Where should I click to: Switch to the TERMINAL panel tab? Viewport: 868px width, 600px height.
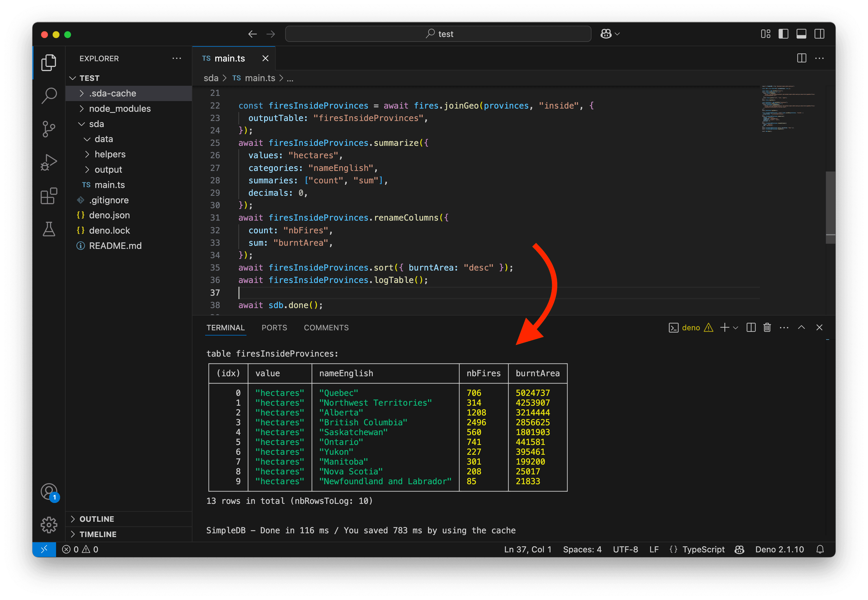click(225, 327)
